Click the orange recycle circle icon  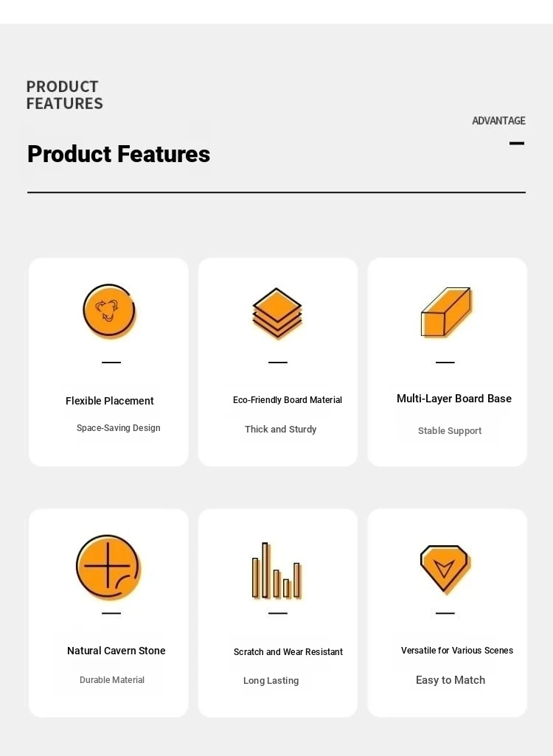[x=110, y=310]
